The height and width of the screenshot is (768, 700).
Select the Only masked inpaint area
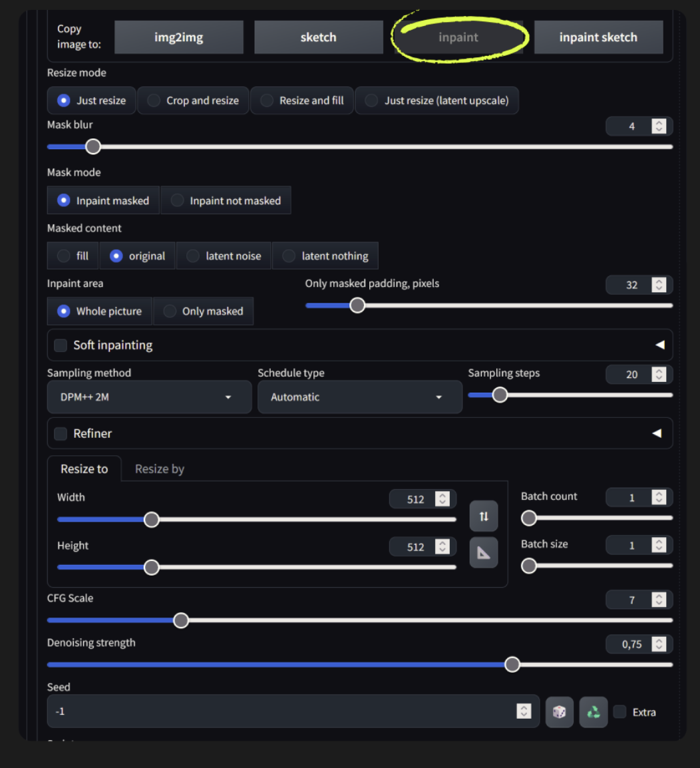[x=204, y=311]
